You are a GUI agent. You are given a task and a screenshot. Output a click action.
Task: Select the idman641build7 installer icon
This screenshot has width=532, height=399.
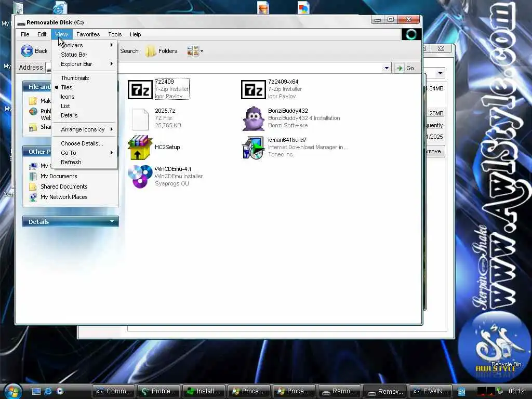pyautogui.click(x=253, y=147)
